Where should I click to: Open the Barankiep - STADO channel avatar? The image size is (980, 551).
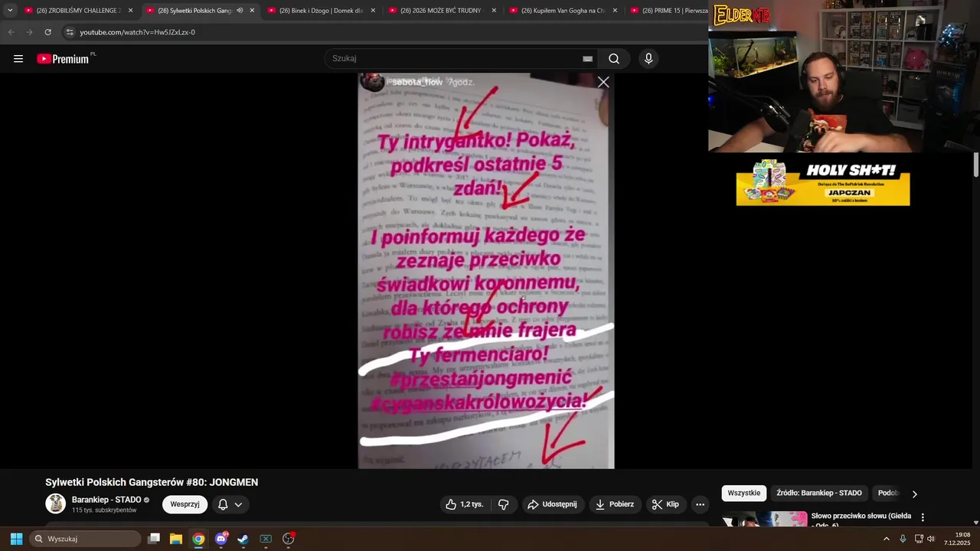tap(56, 504)
